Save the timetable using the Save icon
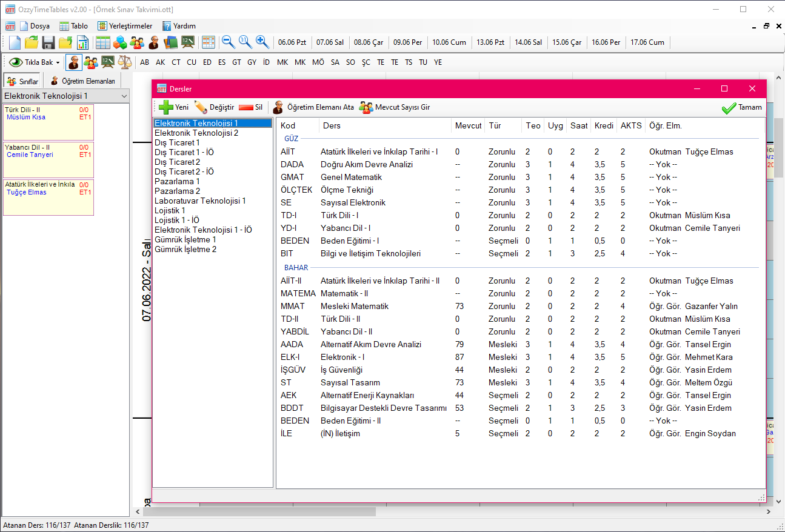Viewport: 785px width, 532px height. coord(48,42)
